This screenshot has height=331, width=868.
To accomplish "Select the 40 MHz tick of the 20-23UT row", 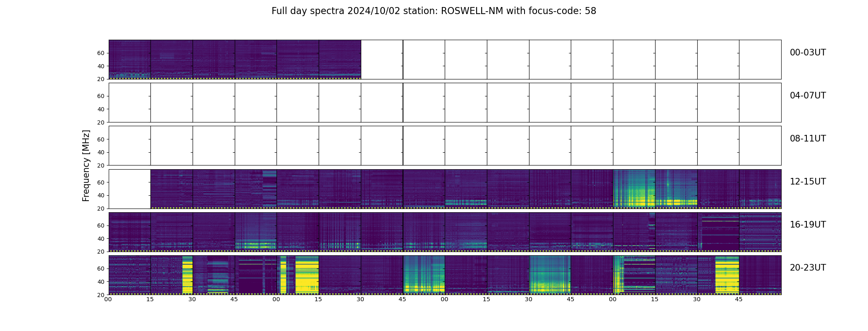I will pos(101,282).
